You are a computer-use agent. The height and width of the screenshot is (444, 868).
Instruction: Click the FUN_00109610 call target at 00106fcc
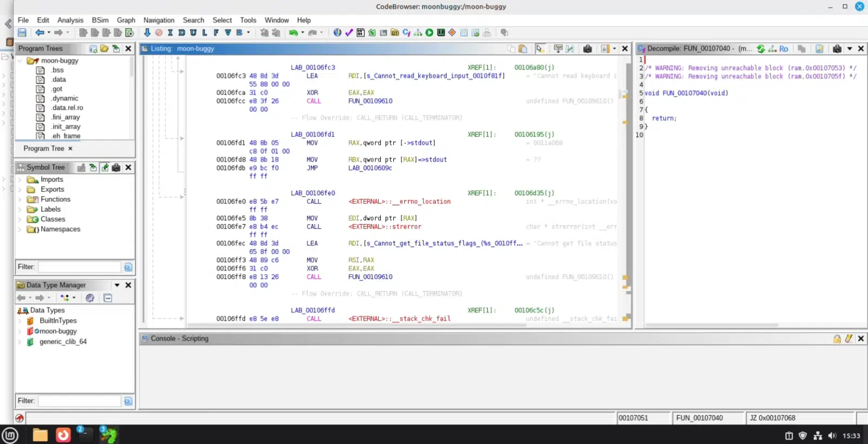[371, 101]
